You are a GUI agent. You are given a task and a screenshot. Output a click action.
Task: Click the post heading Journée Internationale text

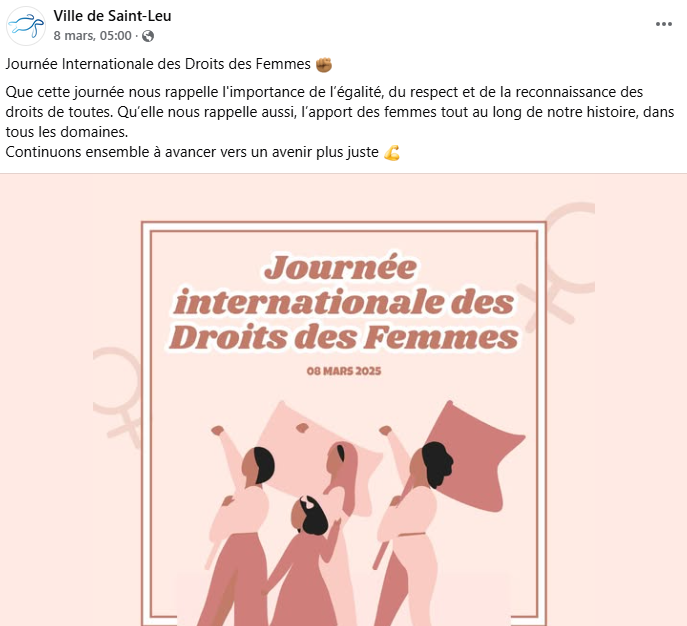click(158, 64)
